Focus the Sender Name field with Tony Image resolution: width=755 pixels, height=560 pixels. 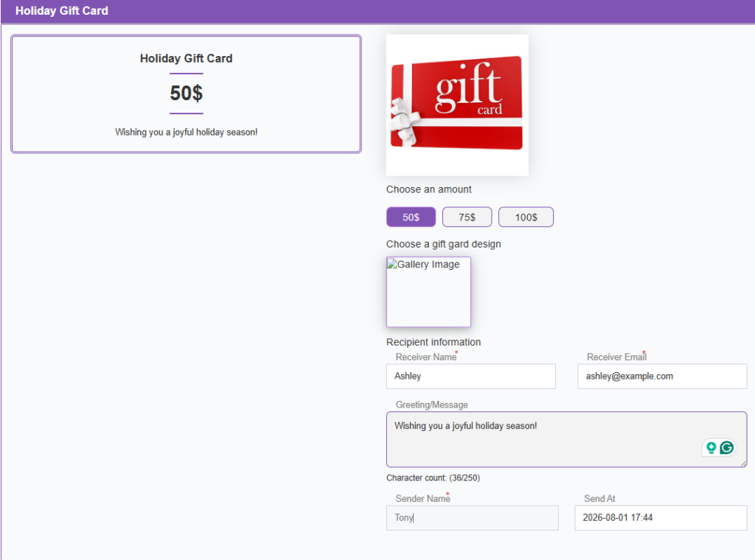coord(473,518)
